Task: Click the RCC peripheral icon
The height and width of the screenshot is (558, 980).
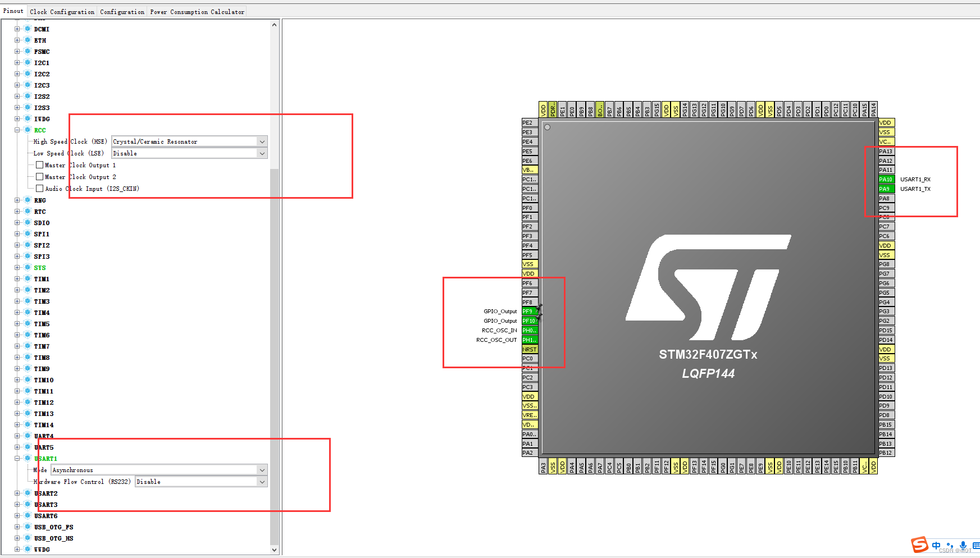Action: (x=28, y=130)
